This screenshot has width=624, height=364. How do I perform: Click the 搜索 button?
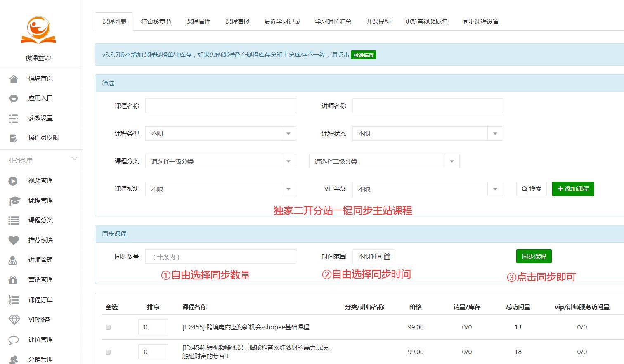532,189
